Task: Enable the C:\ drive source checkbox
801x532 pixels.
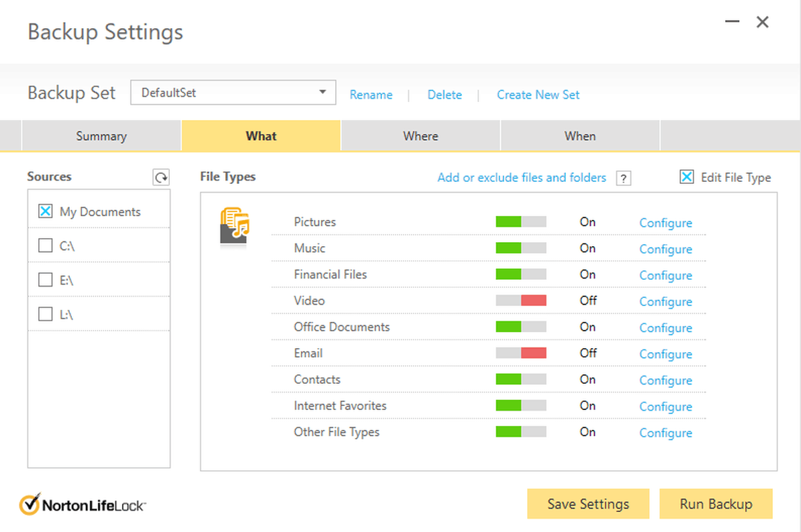Action: [x=46, y=246]
